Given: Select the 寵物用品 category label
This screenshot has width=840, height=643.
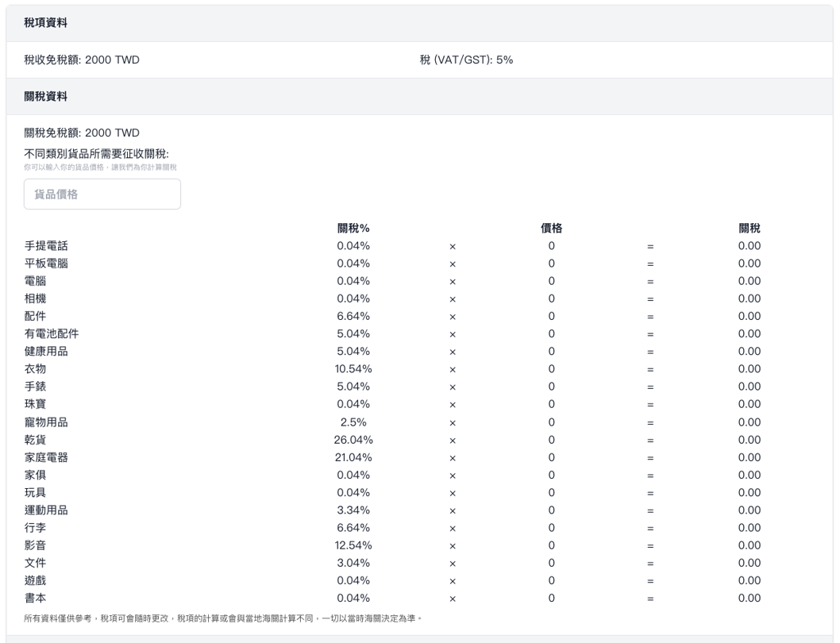Looking at the screenshot, I should pos(46,422).
